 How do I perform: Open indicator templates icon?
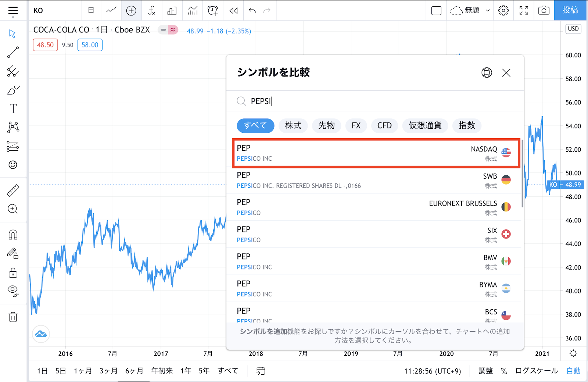(193, 11)
